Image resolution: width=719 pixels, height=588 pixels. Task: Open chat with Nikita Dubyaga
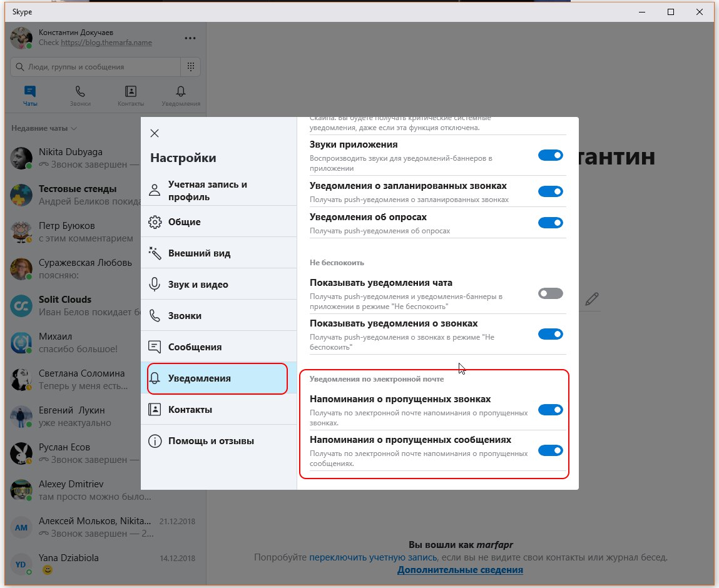pos(73,158)
